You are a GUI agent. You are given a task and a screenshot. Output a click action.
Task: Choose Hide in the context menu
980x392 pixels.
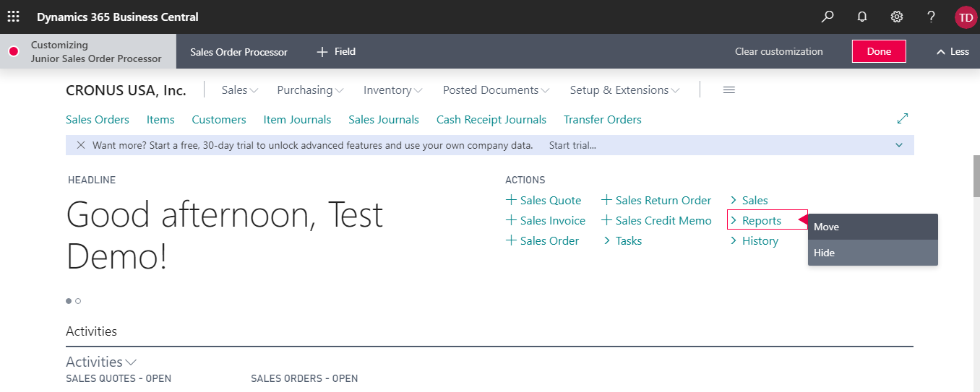[873, 253]
